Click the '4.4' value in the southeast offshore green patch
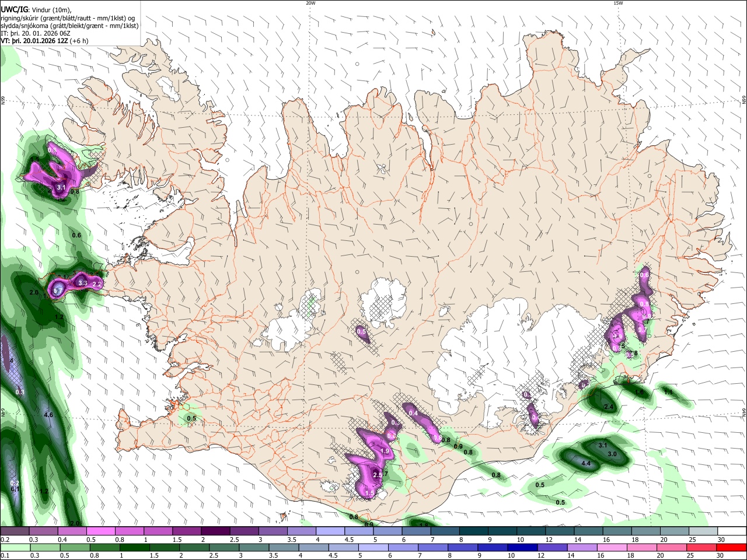This screenshot has height=560, width=747. pos(587,463)
